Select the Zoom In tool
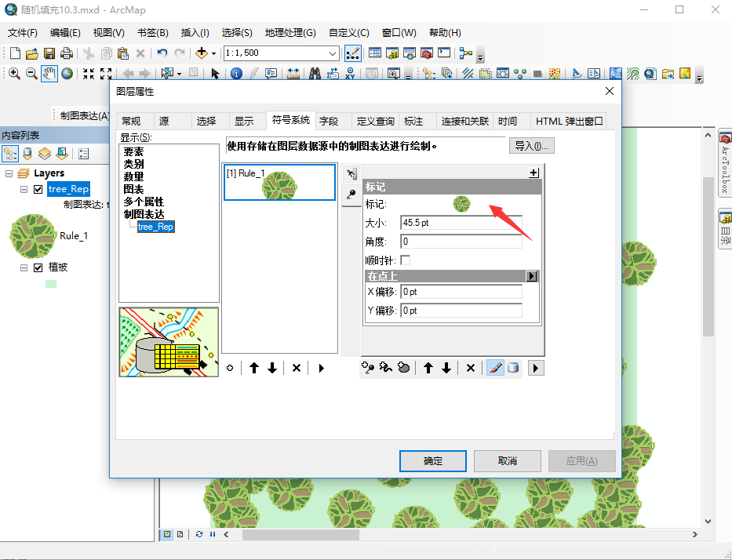The height and width of the screenshot is (560, 732). coord(14,74)
